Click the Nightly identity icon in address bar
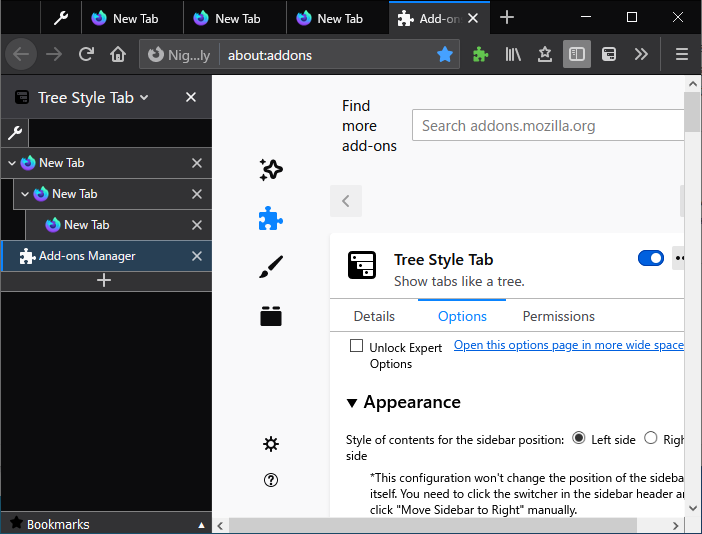702x534 pixels. pos(179,55)
